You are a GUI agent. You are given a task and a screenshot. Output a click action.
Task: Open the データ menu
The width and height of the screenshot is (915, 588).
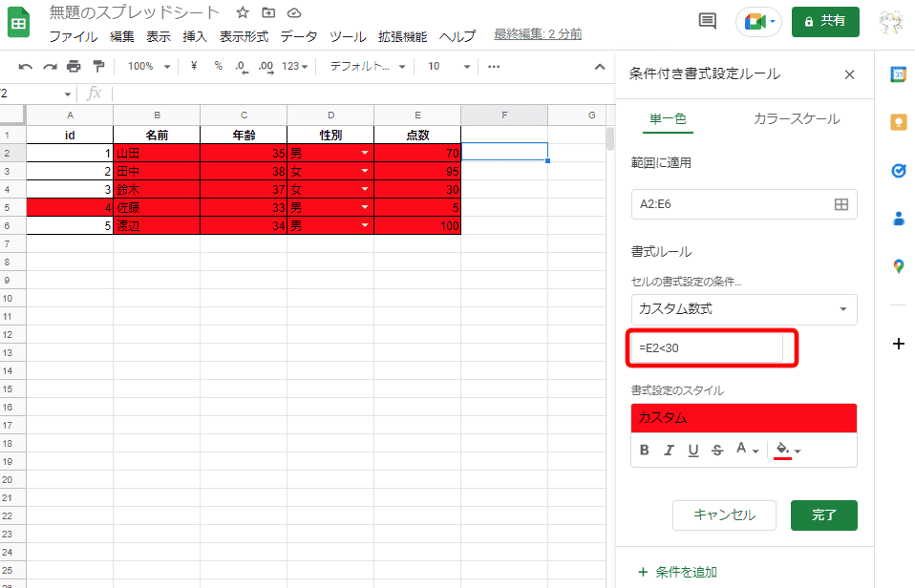coord(298,36)
